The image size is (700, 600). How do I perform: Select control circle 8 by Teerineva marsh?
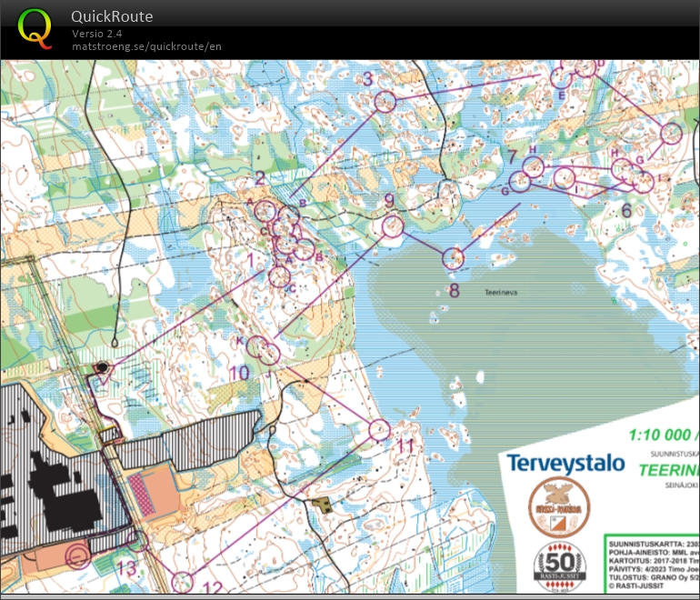tap(453, 259)
